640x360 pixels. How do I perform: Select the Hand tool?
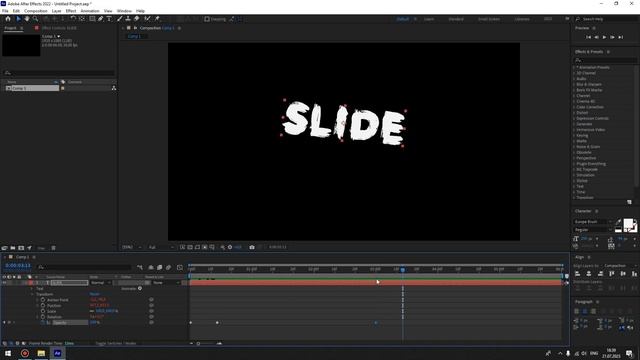click(x=27, y=19)
